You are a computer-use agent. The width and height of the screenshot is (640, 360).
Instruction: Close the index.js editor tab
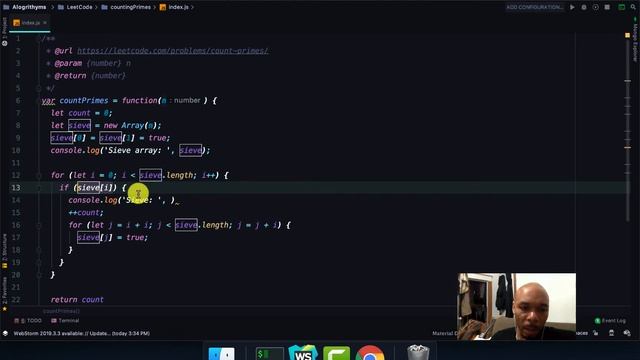coord(45,23)
